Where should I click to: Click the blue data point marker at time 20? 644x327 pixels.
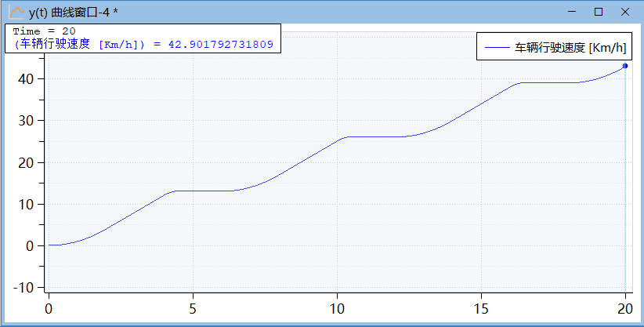click(x=625, y=66)
